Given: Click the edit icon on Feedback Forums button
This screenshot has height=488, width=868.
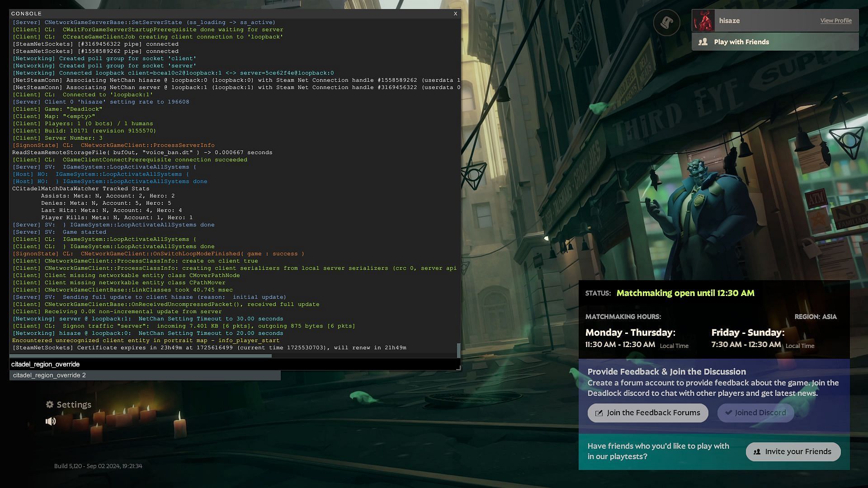Looking at the screenshot, I should 599,413.
